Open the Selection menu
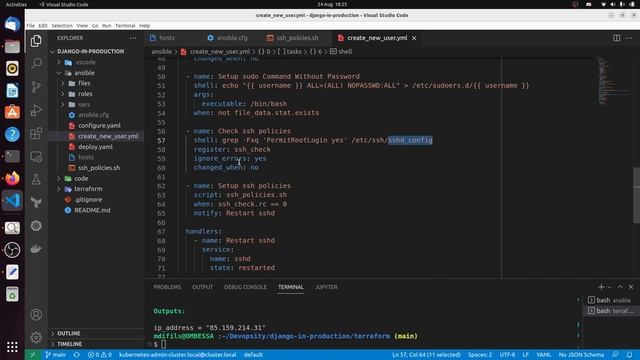The image size is (640, 360). [x=62, y=25]
